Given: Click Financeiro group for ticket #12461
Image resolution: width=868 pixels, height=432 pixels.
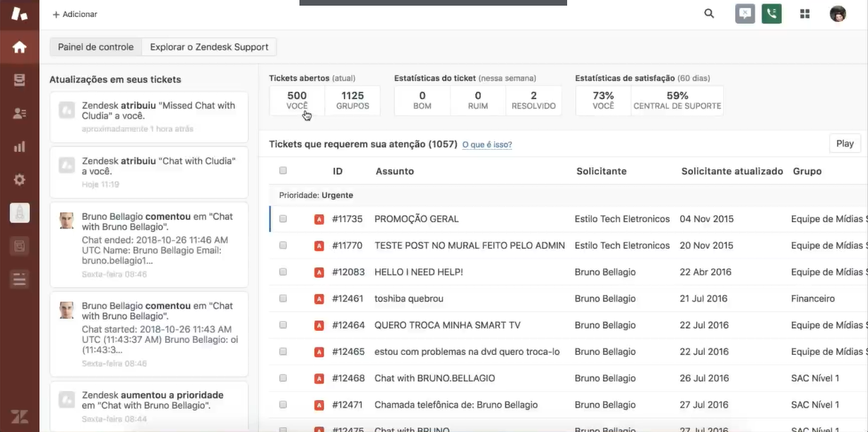Looking at the screenshot, I should [813, 299].
